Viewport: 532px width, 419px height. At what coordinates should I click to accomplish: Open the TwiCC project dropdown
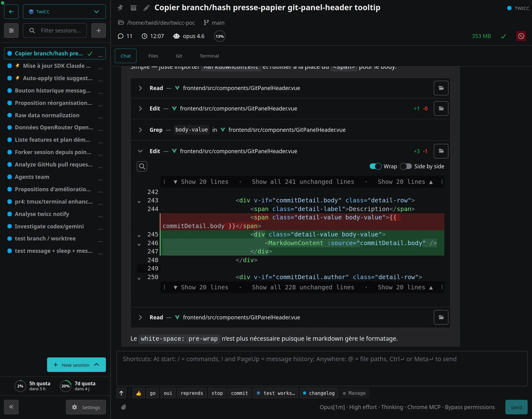pyautogui.click(x=64, y=12)
